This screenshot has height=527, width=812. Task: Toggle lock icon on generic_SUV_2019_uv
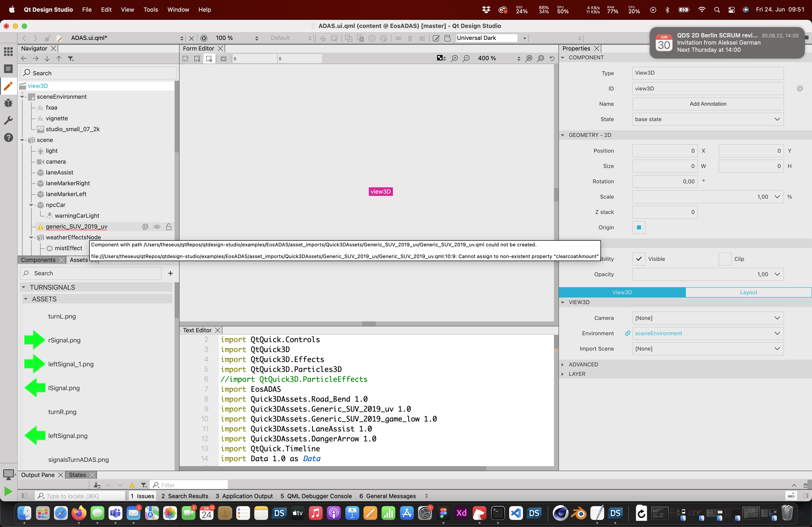(x=168, y=227)
